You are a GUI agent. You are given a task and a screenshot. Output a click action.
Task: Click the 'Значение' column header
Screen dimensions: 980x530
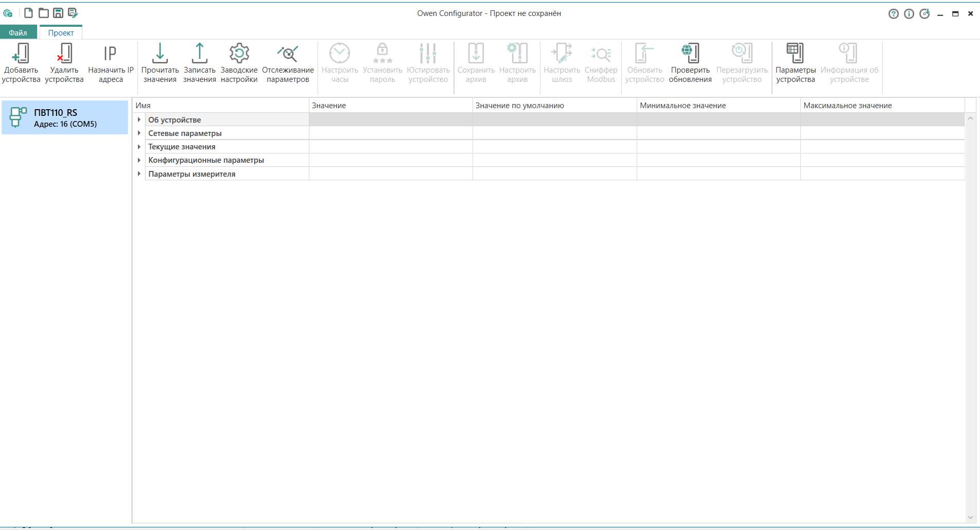click(390, 106)
